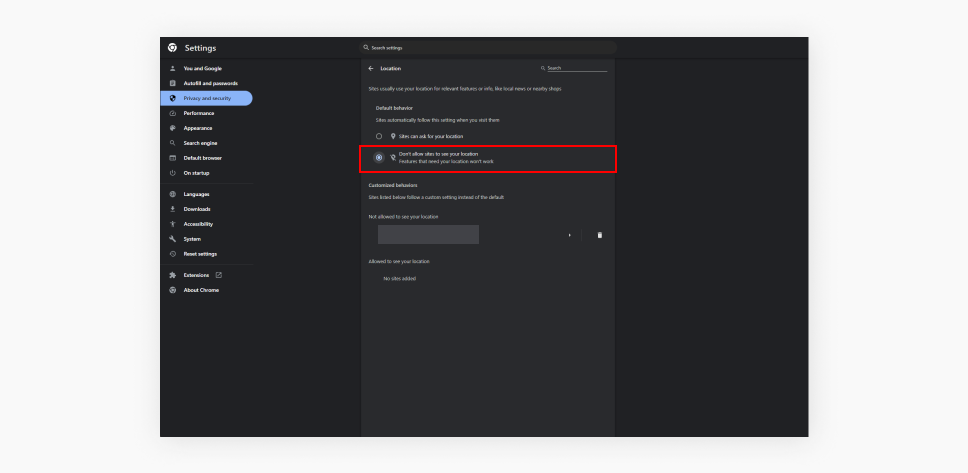The image size is (968, 473).
Task: Click the crossed-out location icon
Action: tap(393, 157)
